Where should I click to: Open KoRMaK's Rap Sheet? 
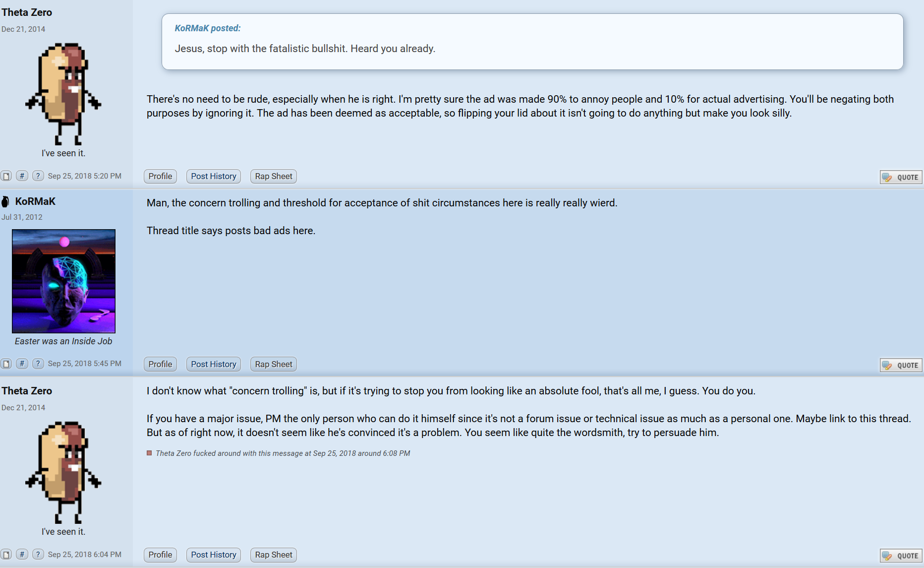coord(274,364)
